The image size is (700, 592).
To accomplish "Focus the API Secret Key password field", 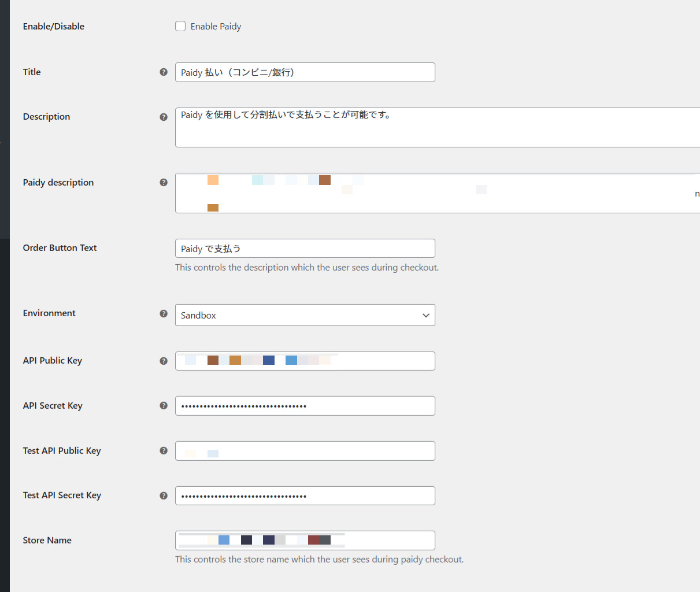I will pos(305,406).
